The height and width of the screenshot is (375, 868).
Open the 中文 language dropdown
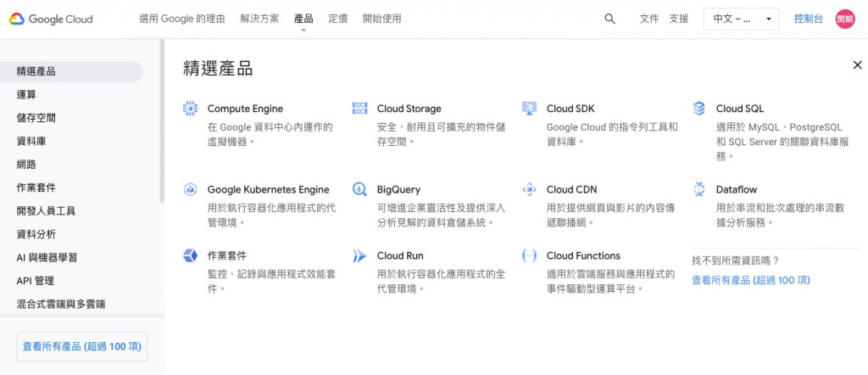(x=741, y=19)
